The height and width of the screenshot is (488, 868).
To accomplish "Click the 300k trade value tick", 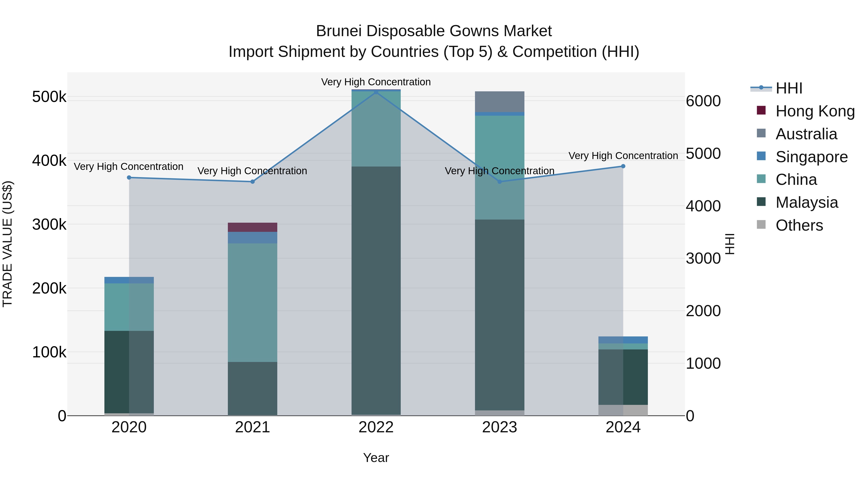I will [49, 225].
